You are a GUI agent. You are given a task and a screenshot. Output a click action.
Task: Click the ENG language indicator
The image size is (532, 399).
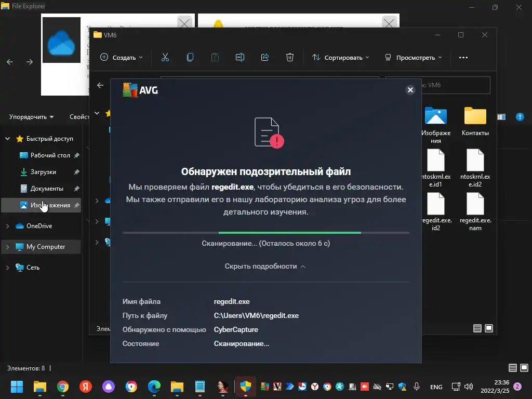click(x=436, y=387)
